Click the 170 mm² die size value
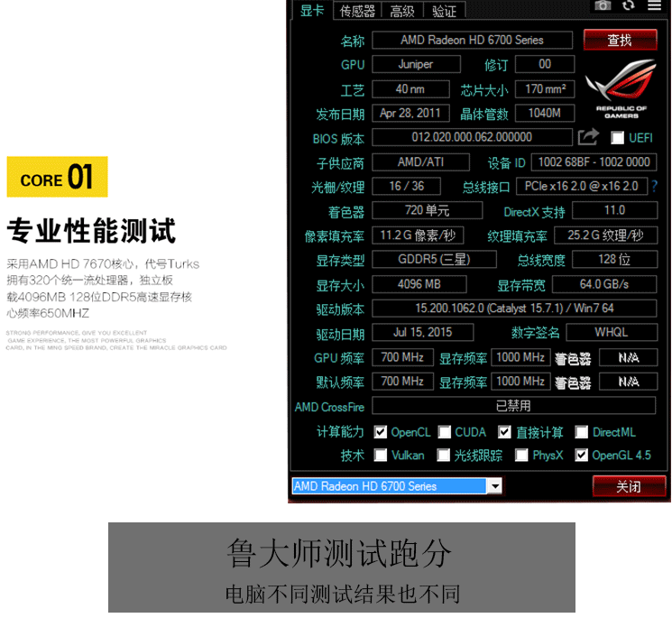 (545, 89)
